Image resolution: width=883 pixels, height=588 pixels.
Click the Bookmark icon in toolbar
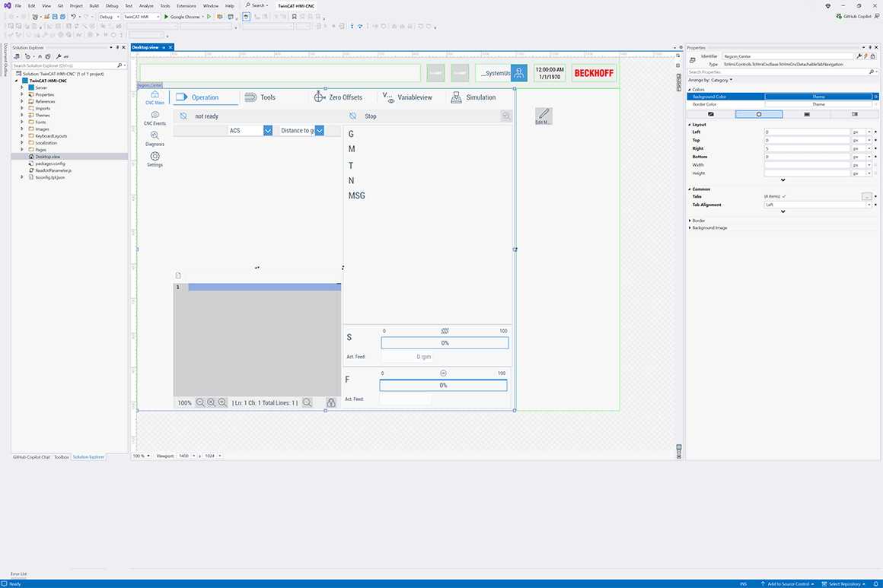294,17
